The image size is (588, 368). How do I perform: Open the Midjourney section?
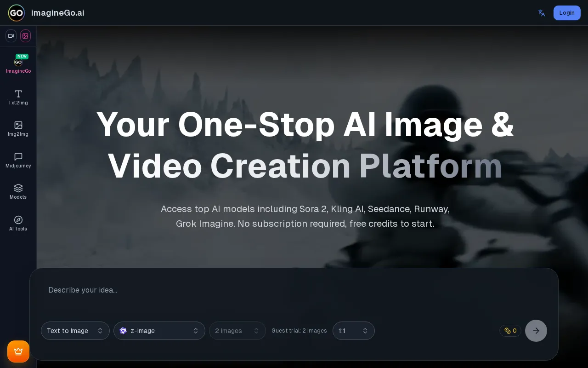pos(18,161)
